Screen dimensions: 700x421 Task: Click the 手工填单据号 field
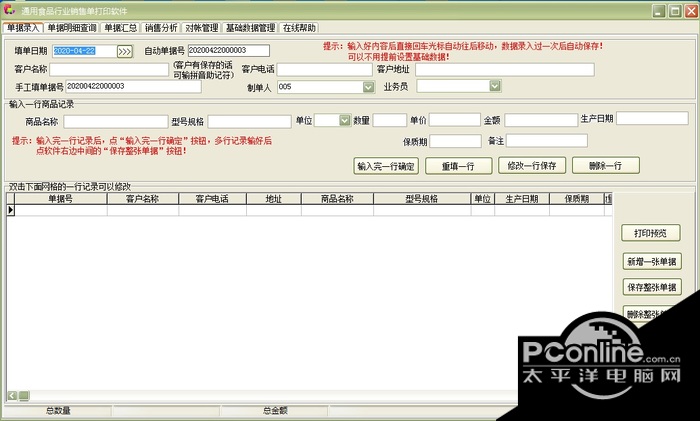click(133, 86)
